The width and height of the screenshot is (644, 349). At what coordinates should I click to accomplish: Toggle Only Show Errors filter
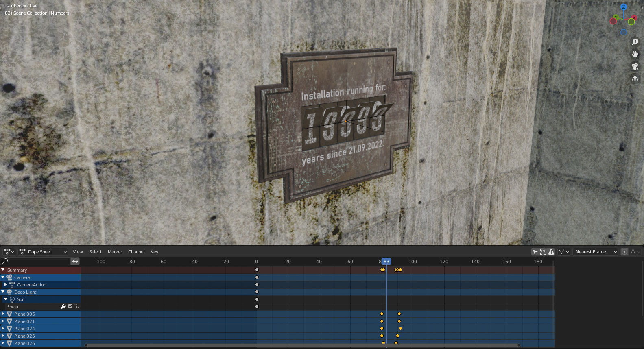(551, 252)
